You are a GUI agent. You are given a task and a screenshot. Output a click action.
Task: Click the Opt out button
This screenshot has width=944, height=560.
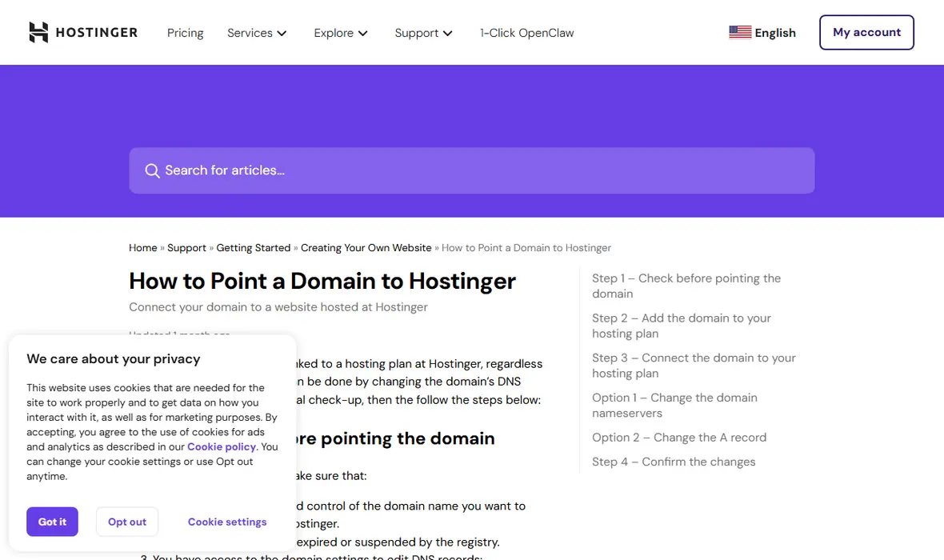[127, 522]
